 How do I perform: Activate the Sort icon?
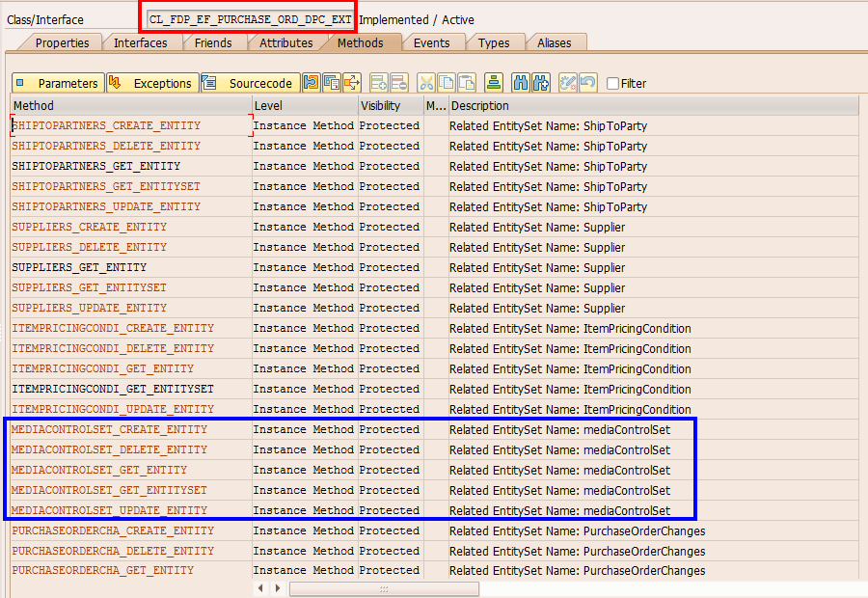point(494,83)
